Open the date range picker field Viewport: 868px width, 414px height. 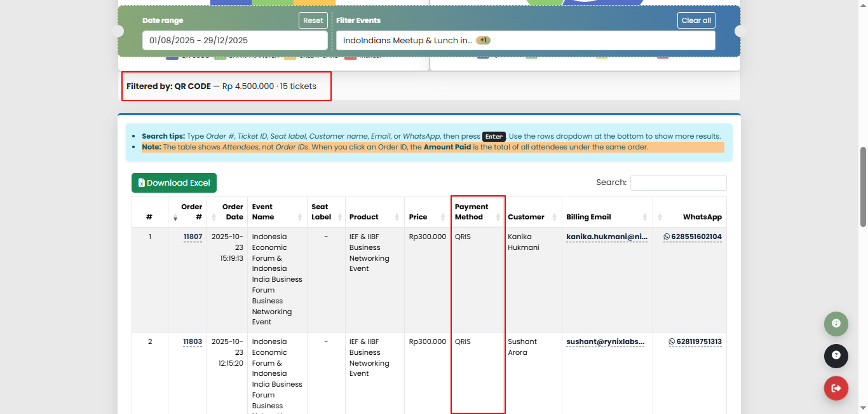(234, 41)
